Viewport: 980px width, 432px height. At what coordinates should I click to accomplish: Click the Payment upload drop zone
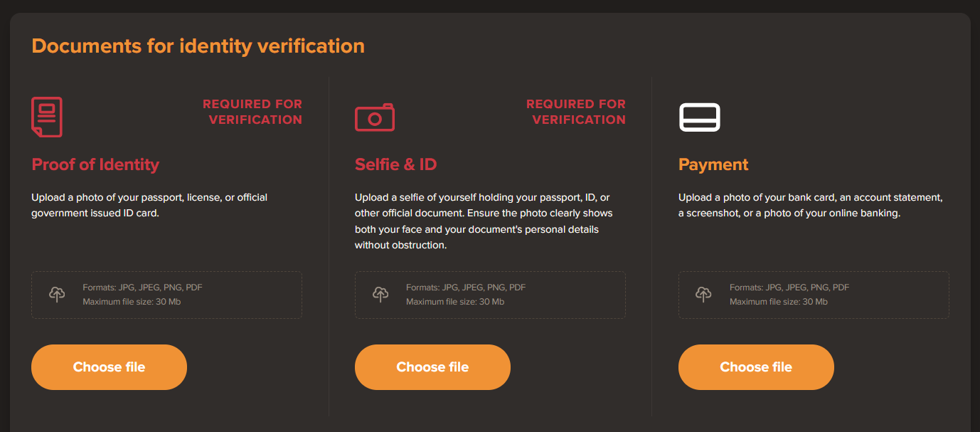click(x=813, y=294)
